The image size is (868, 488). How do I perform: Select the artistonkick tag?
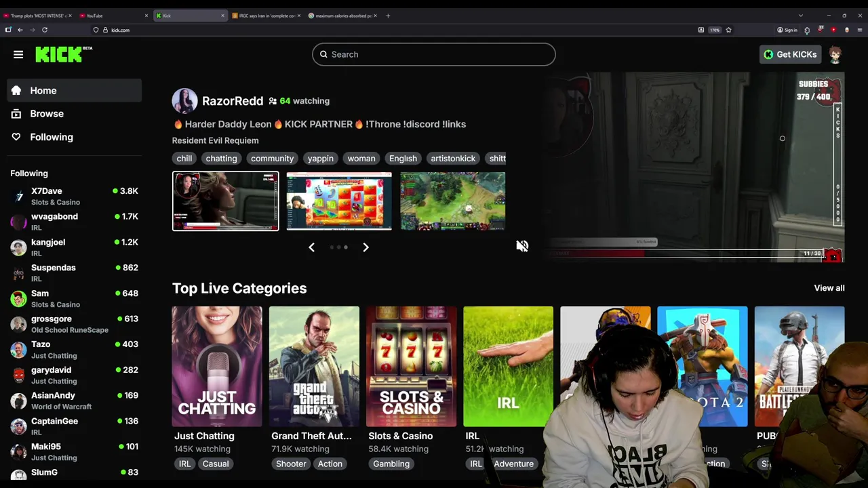pyautogui.click(x=453, y=159)
